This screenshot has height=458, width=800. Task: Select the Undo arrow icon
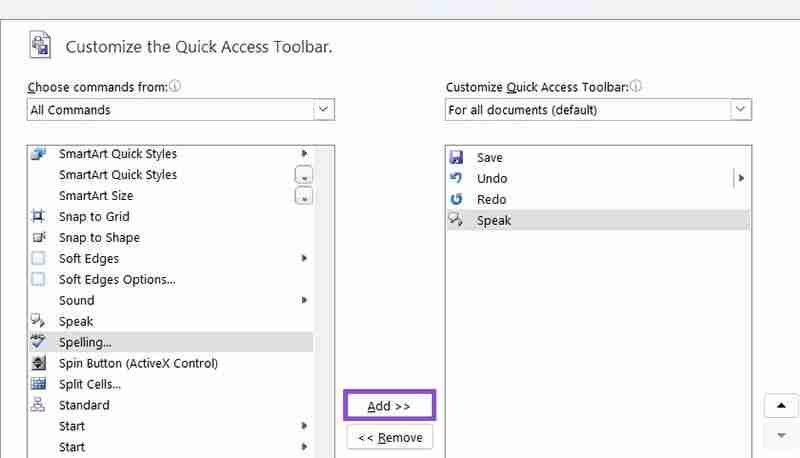[456, 178]
